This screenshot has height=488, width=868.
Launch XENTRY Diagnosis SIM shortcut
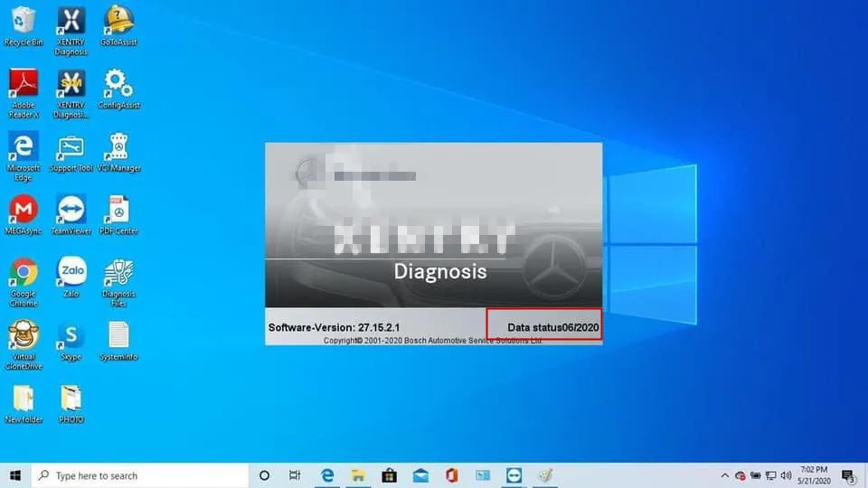[x=71, y=93]
